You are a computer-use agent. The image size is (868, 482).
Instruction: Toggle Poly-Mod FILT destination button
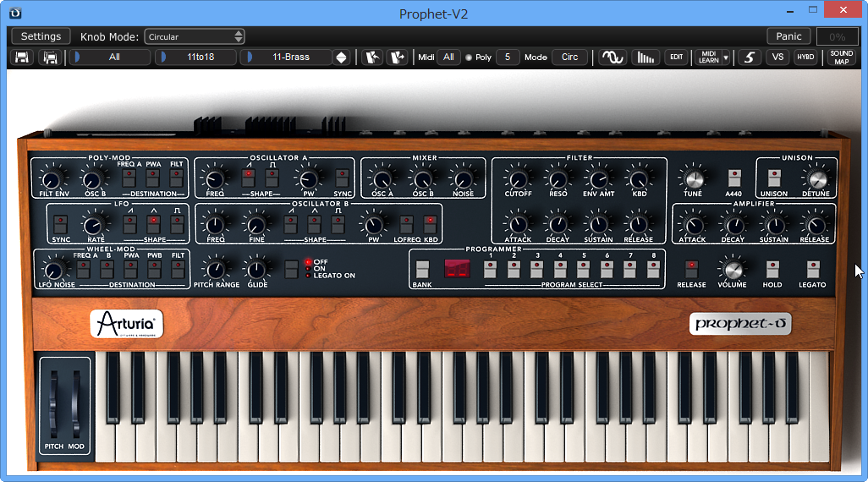tap(177, 178)
